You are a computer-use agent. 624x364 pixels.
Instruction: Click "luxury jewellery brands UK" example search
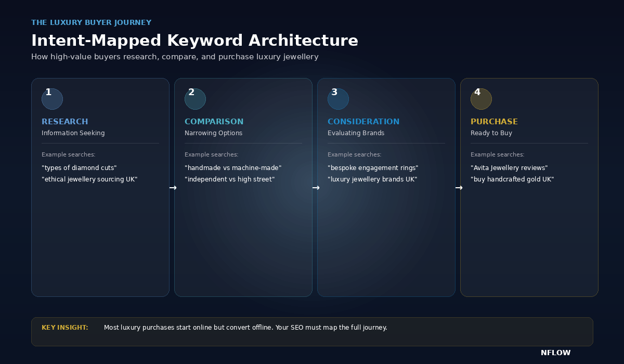[x=372, y=179]
